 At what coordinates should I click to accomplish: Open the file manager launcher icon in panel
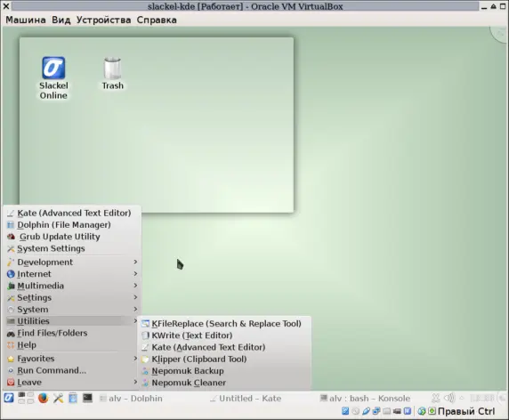(x=73, y=398)
